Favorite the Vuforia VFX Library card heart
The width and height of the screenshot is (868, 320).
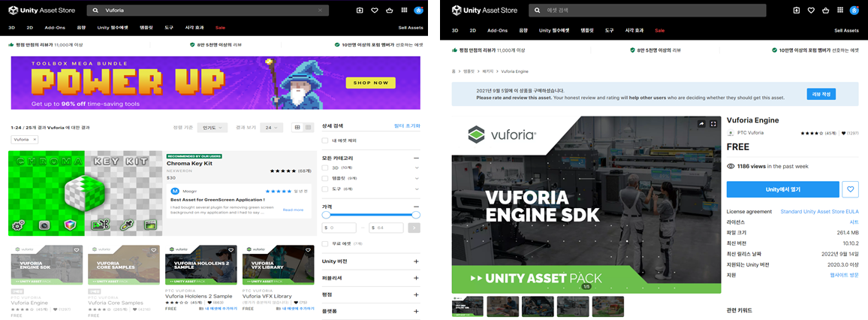tap(308, 250)
